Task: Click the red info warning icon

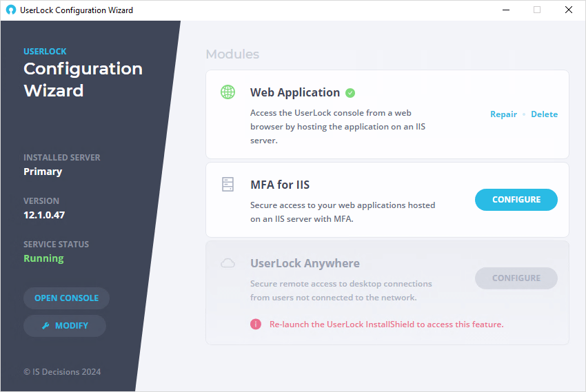Action: 256,324
